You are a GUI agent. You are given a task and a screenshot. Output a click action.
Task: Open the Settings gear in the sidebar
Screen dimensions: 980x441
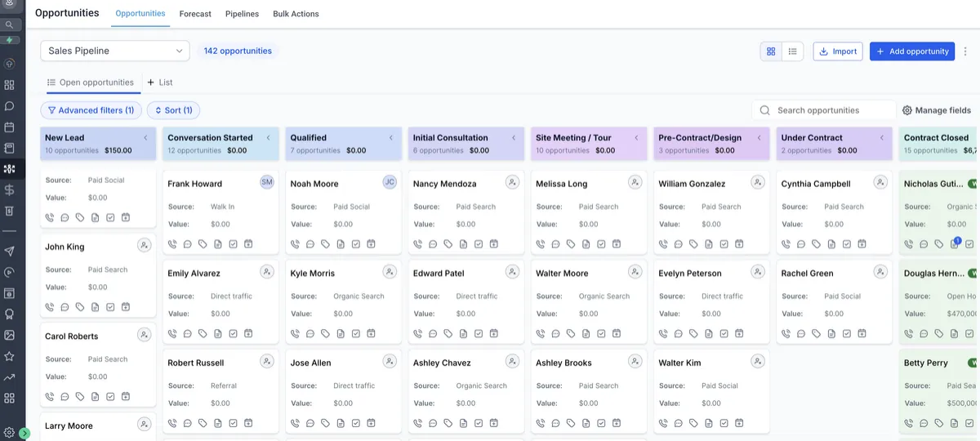[x=10, y=433]
